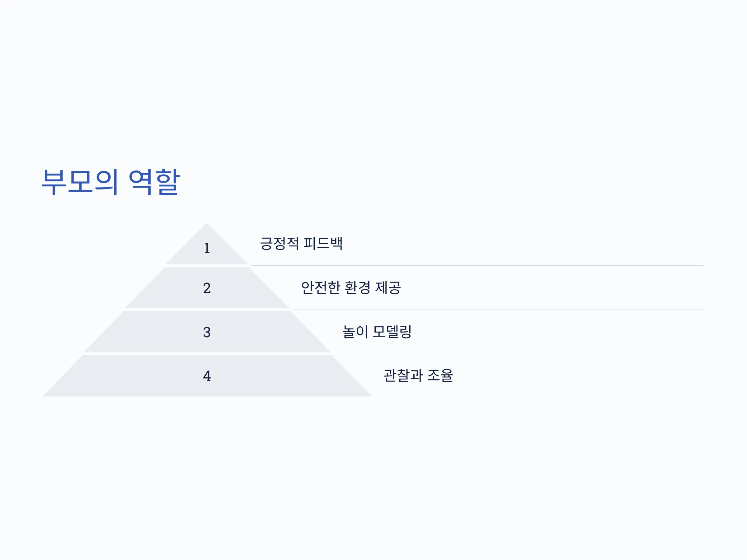This screenshot has height=560, width=747.
Task: Select the 놀이 모델링 label
Action: pos(377,332)
